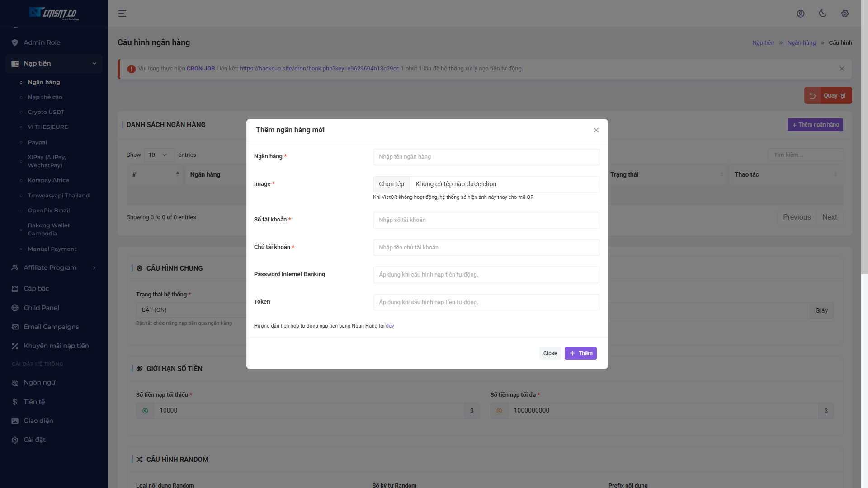Focus the Số tài khoản input field
The width and height of the screenshot is (868, 488).
[x=486, y=220]
